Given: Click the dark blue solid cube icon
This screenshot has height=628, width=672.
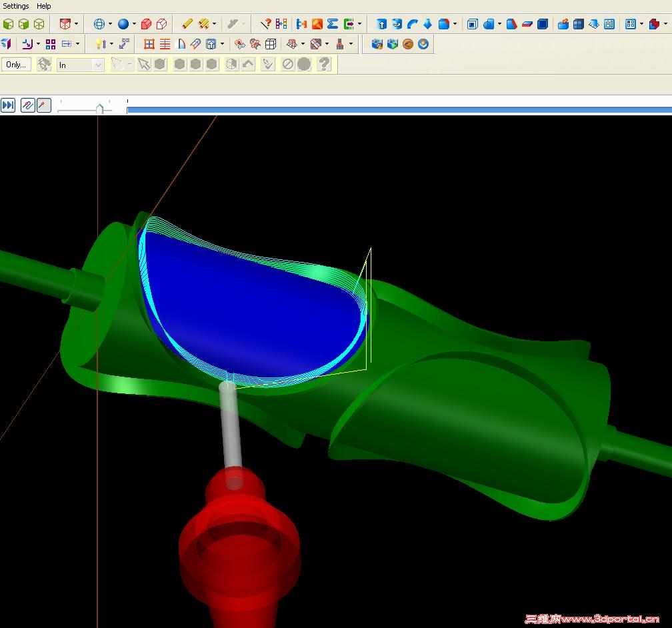Looking at the screenshot, I should coord(543,24).
